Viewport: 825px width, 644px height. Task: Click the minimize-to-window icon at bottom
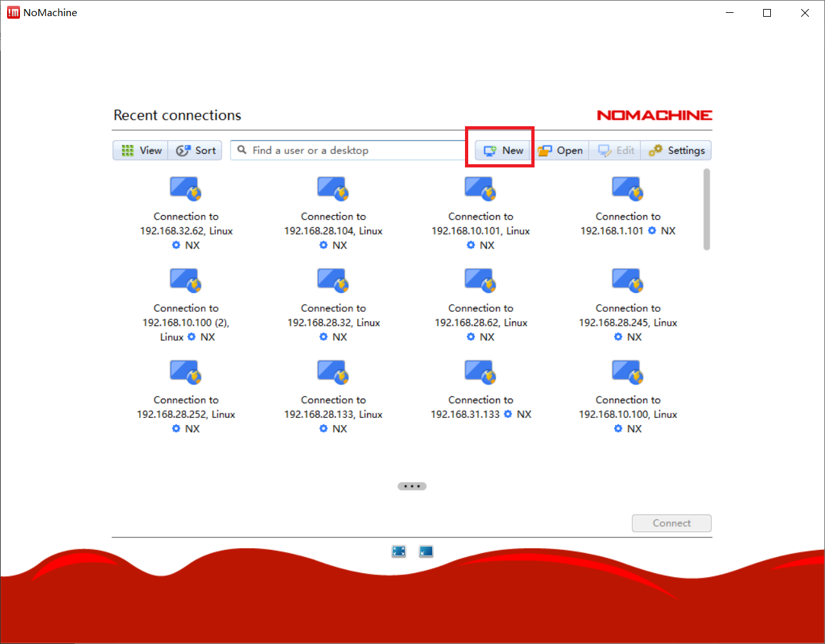pos(426,551)
